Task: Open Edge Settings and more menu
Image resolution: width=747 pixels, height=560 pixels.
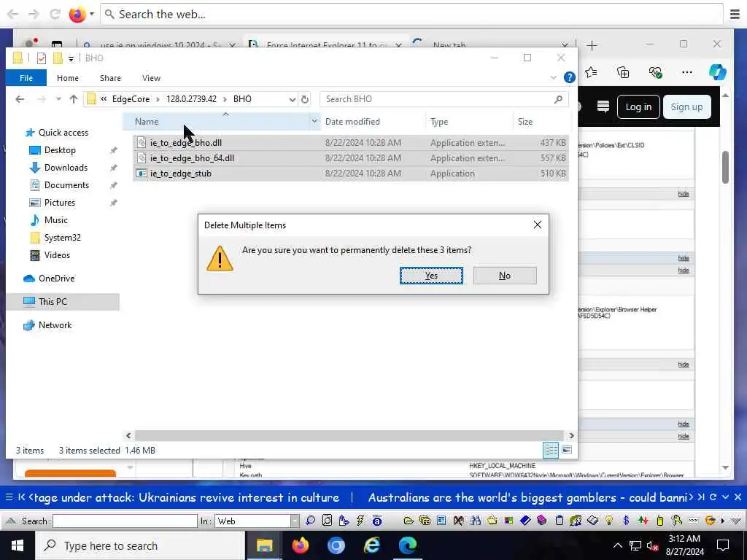Action: [x=686, y=72]
